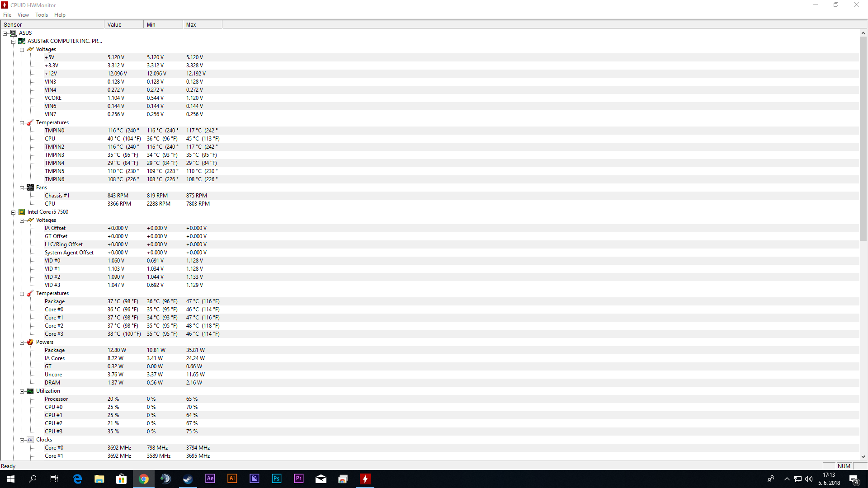Click the Fans section fan icon

[30, 188]
